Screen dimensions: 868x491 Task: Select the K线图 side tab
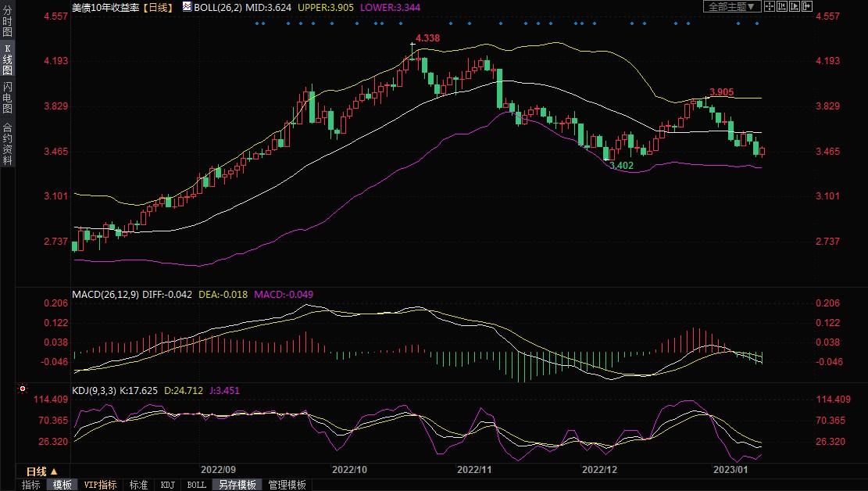click(x=7, y=59)
